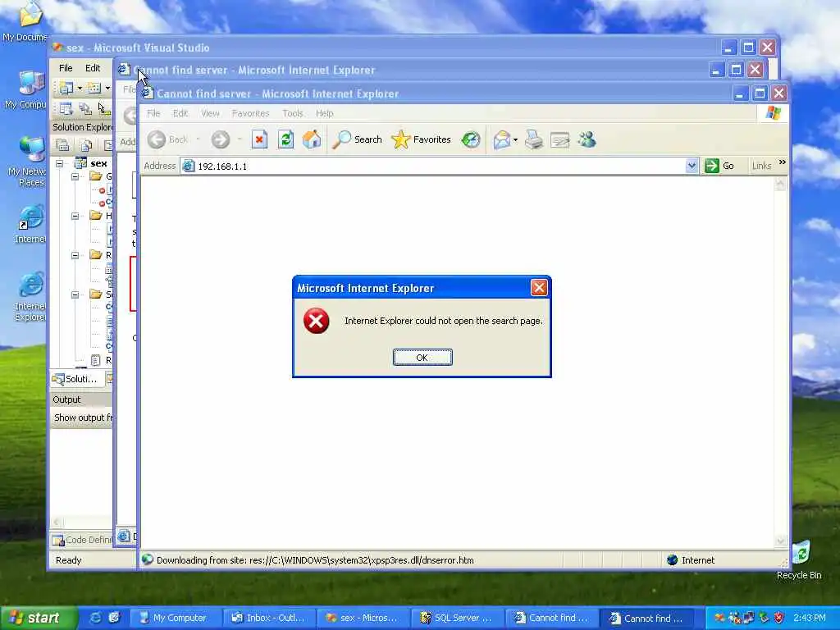Open the Mail button dropdown arrow
This screenshot has height=630, width=840.
pos(515,140)
